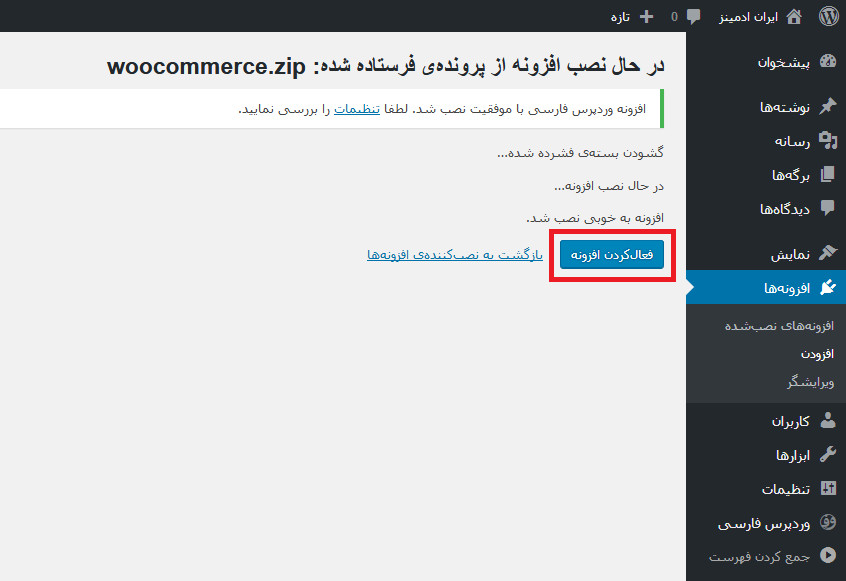Open the برگه‌ها pages icon
The image size is (846, 581).
coord(828,174)
